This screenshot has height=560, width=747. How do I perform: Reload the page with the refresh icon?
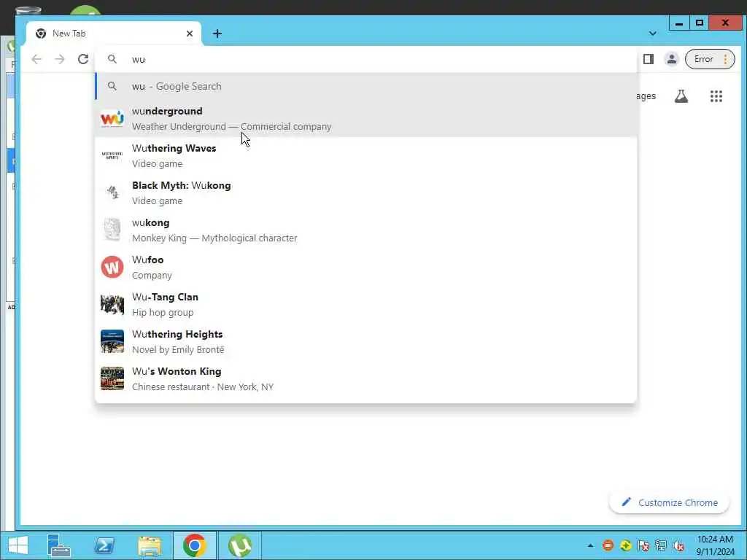pyautogui.click(x=83, y=59)
